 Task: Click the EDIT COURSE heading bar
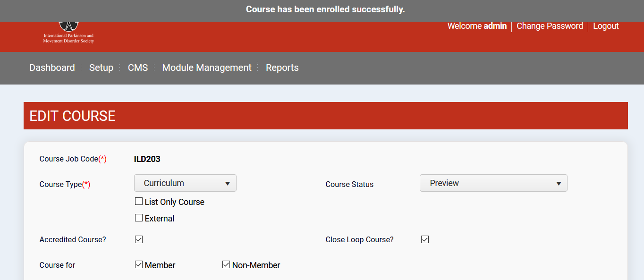click(x=325, y=116)
